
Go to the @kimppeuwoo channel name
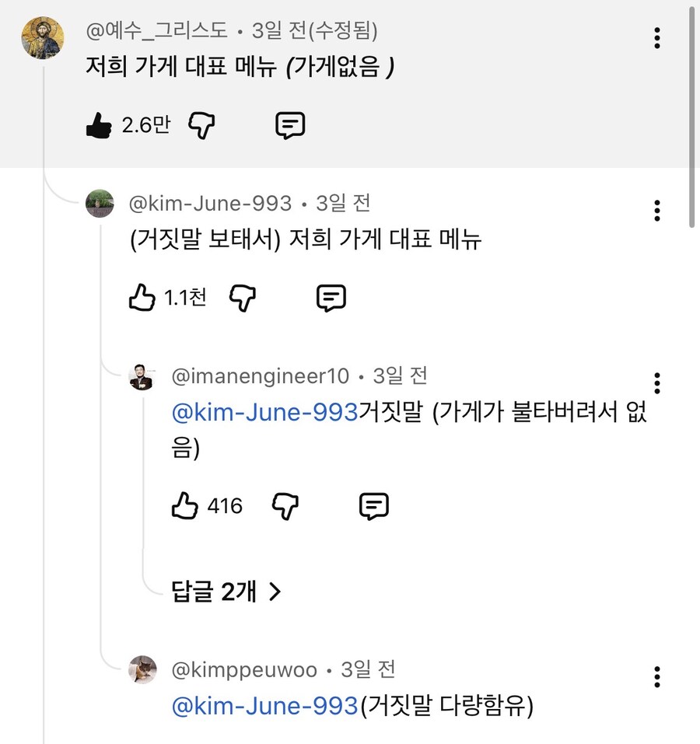coord(244,669)
